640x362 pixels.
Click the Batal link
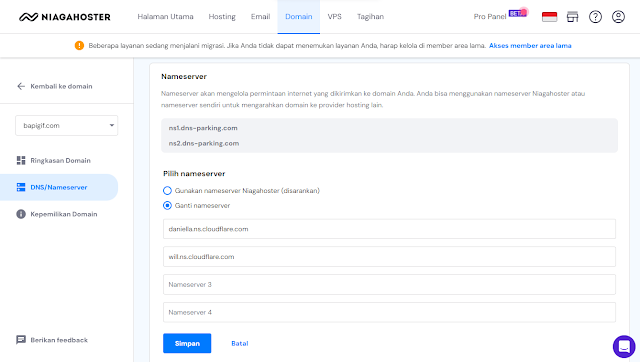pos(240,343)
